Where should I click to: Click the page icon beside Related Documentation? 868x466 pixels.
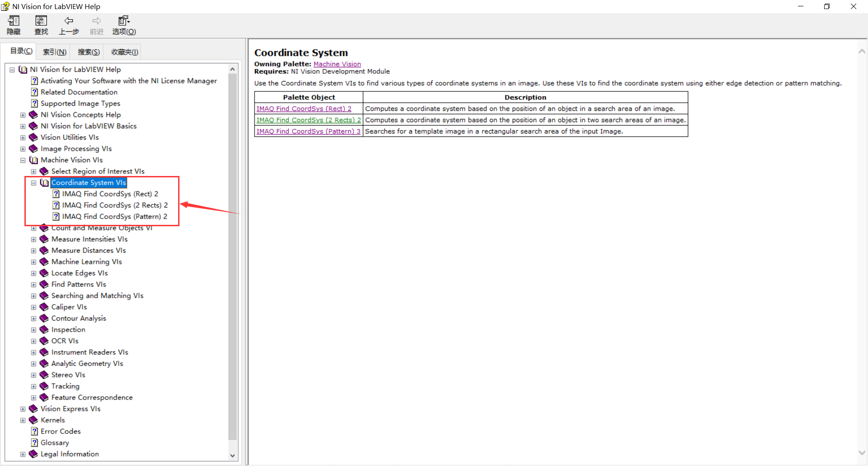[34, 92]
